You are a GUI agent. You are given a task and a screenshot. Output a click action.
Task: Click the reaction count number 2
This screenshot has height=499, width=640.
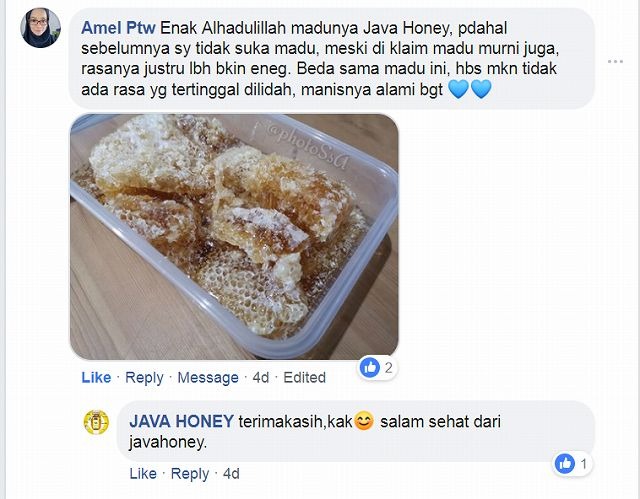click(388, 368)
